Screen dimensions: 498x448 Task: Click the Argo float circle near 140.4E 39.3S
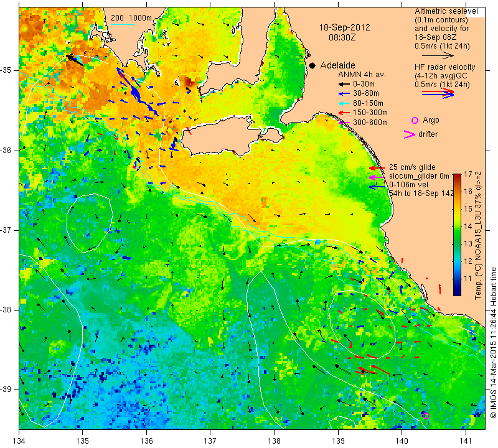pos(426,416)
